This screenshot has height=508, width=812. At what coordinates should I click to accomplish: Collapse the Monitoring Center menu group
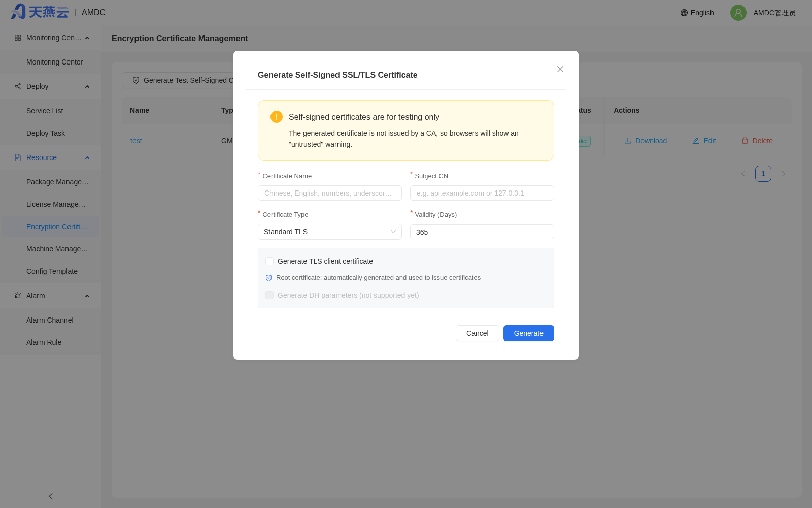pos(87,38)
